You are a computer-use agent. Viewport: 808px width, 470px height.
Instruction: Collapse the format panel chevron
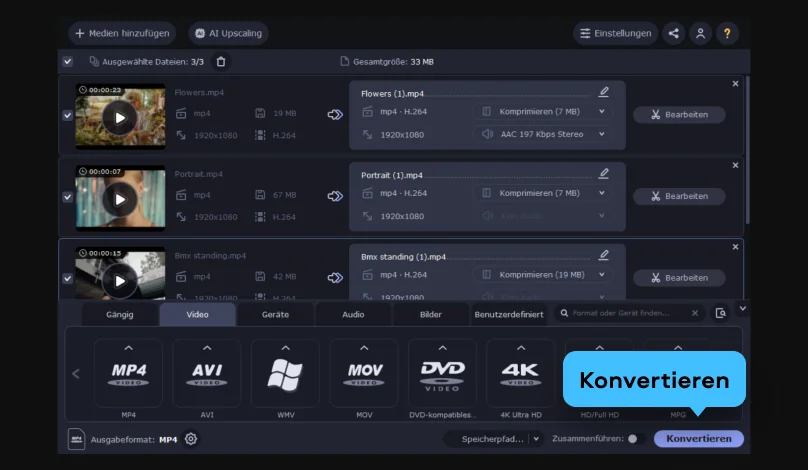click(743, 309)
